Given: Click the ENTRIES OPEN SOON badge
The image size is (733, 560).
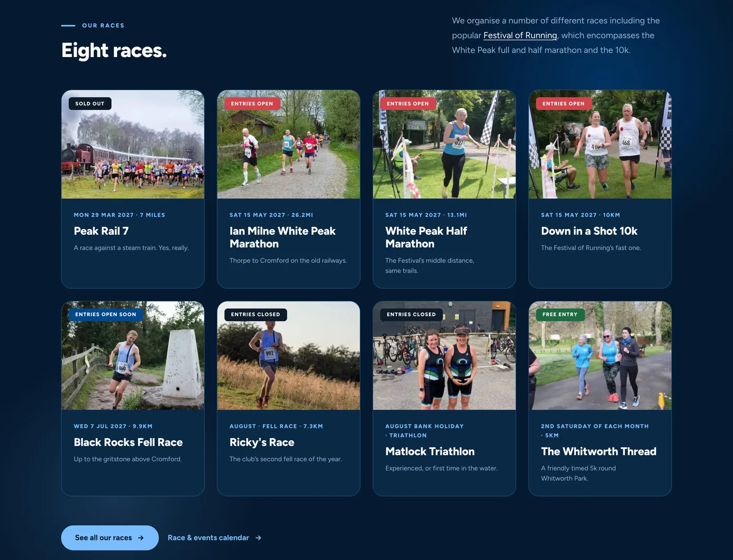Looking at the screenshot, I should coord(106,315).
